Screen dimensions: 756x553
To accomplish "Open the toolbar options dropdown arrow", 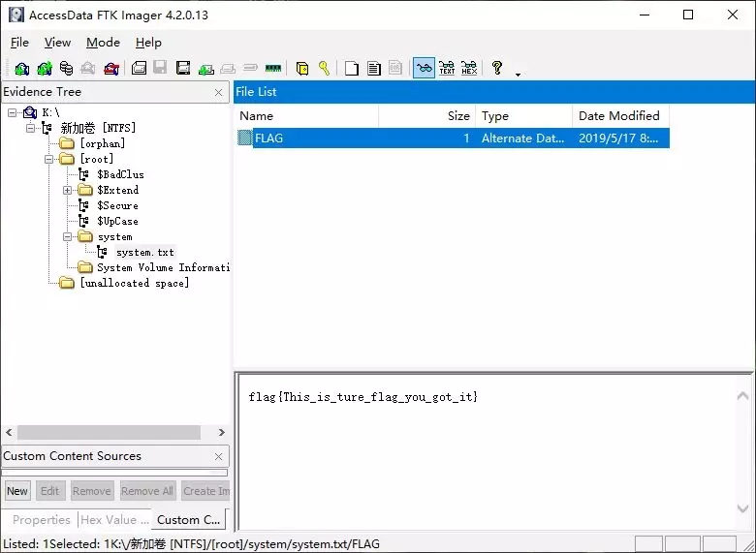I will tap(518, 75).
